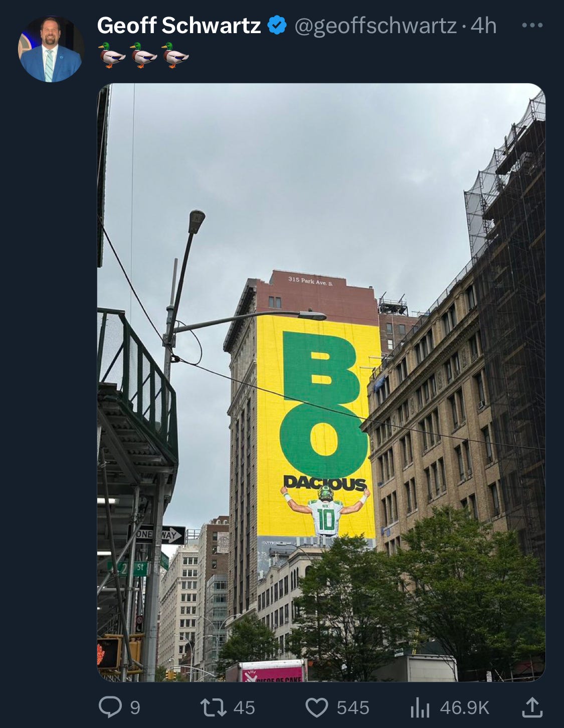The width and height of the screenshot is (564, 728).
Task: Click the reply count 9
Action: click(135, 708)
